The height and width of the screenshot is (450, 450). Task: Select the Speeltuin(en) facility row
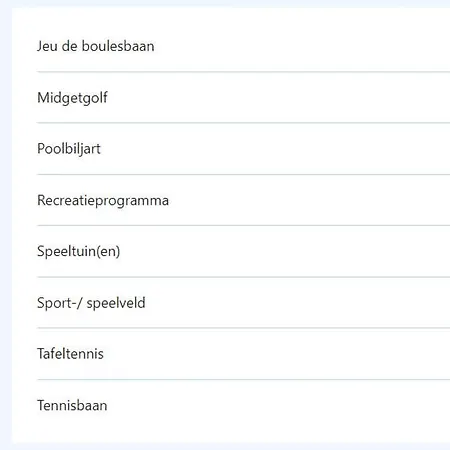click(x=243, y=251)
